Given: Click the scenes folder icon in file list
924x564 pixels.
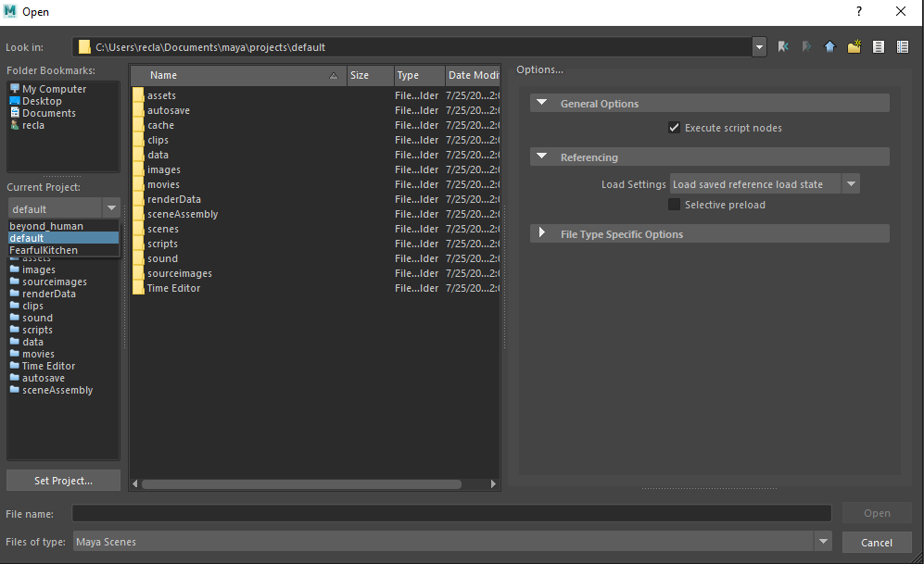Looking at the screenshot, I should point(138,229).
